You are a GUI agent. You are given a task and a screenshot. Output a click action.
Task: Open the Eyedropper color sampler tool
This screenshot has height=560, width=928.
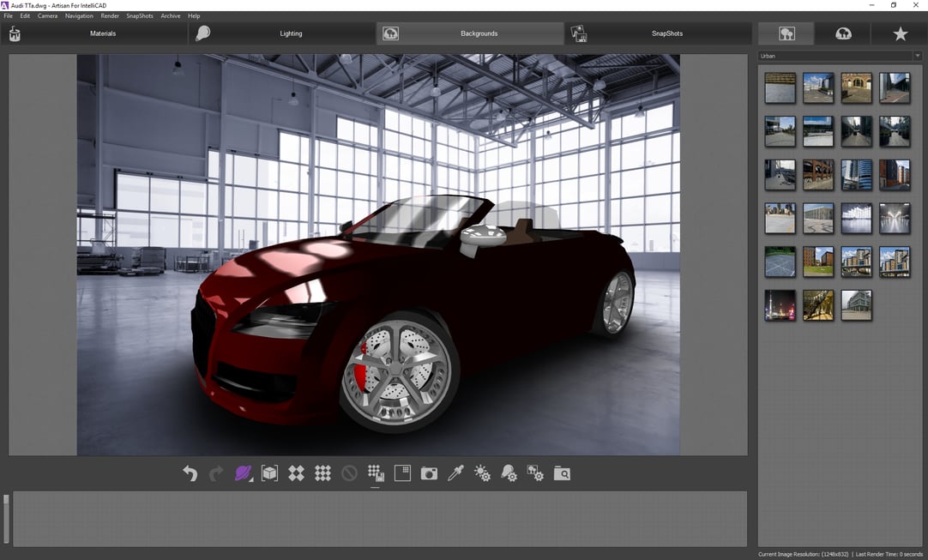pyautogui.click(x=455, y=473)
